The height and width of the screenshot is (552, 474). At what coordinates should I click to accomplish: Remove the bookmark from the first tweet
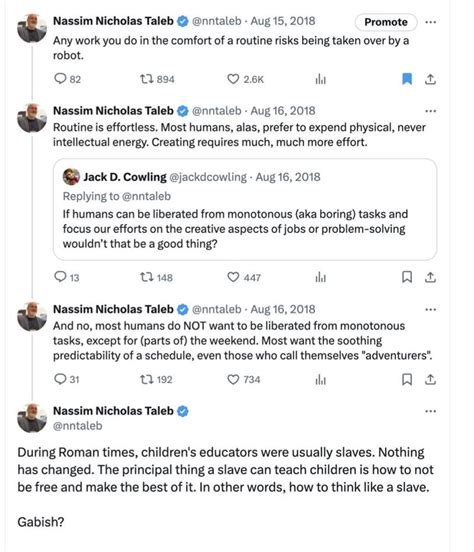(407, 79)
